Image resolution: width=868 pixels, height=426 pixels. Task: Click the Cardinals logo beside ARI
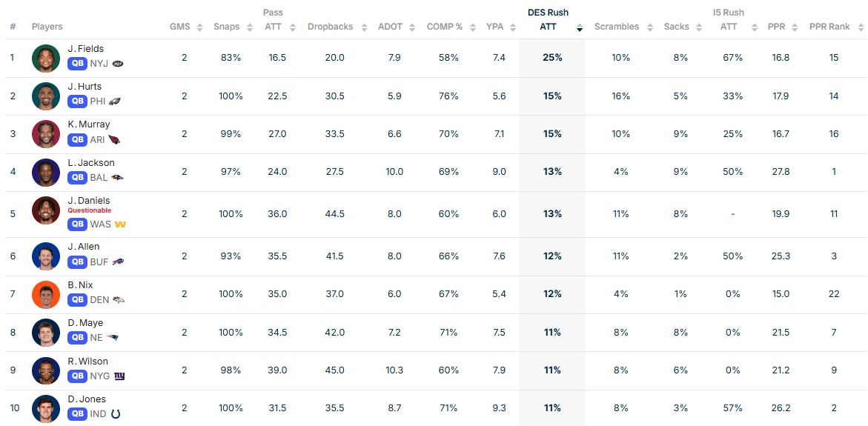click(x=114, y=140)
